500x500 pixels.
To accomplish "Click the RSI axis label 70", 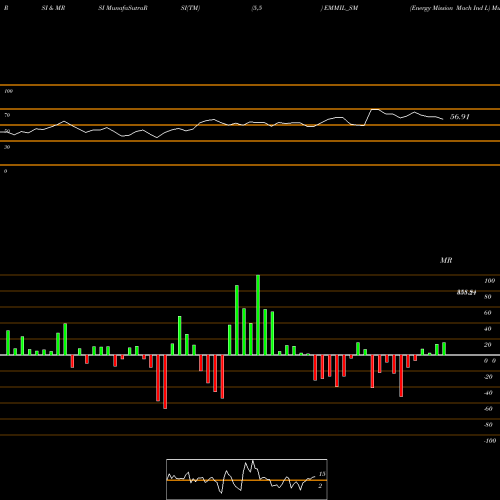I will 7,115.
